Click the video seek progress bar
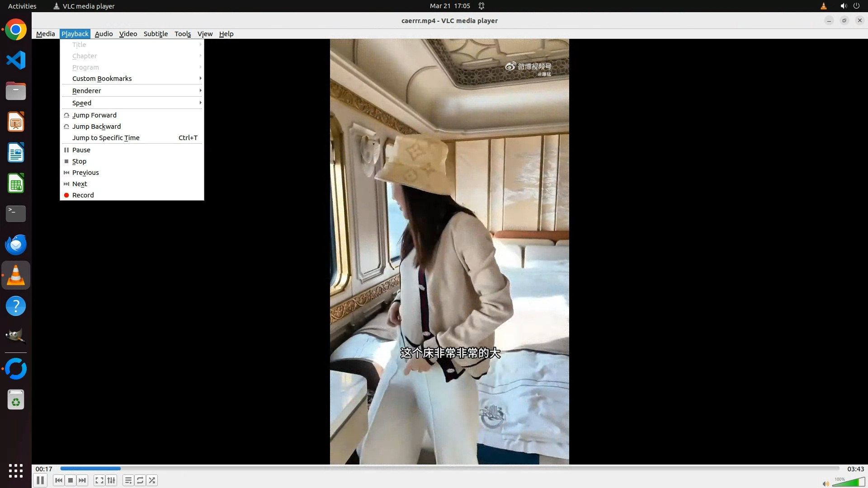The image size is (868, 488). click(x=449, y=469)
